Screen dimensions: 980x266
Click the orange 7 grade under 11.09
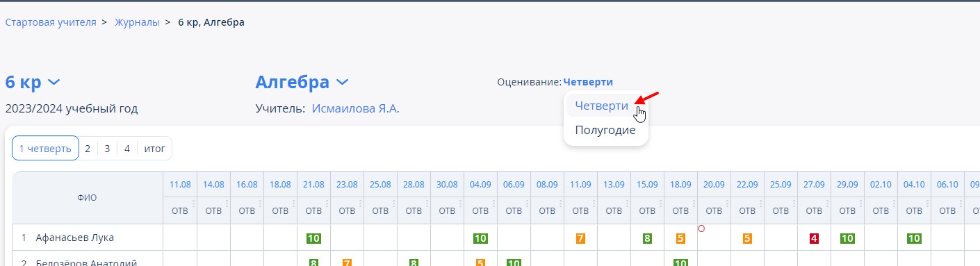pos(580,238)
